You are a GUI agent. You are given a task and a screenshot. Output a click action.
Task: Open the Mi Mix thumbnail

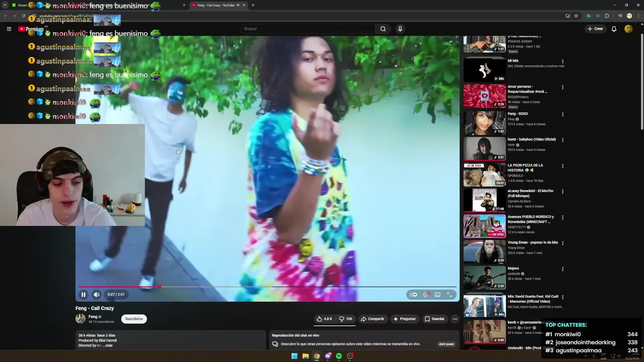pos(485,70)
